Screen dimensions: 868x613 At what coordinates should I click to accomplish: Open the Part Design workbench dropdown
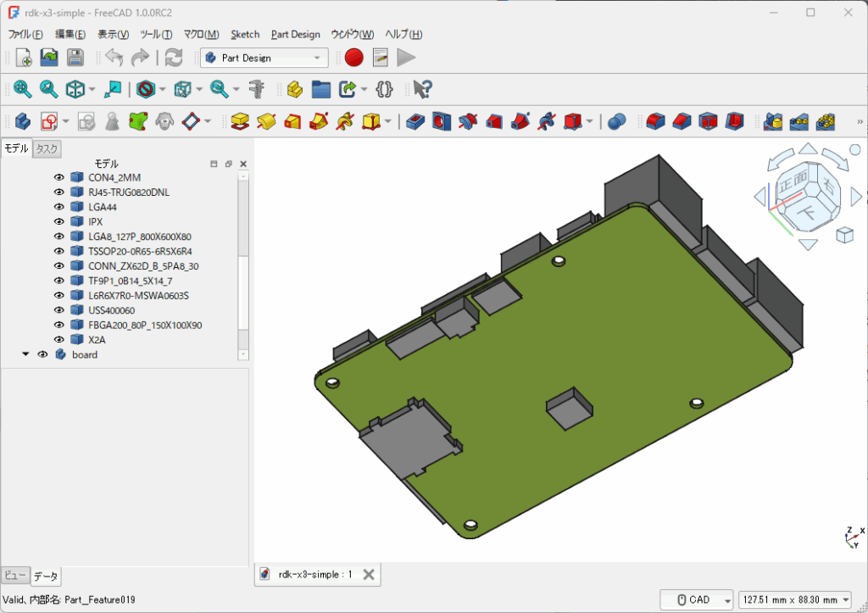coord(264,58)
